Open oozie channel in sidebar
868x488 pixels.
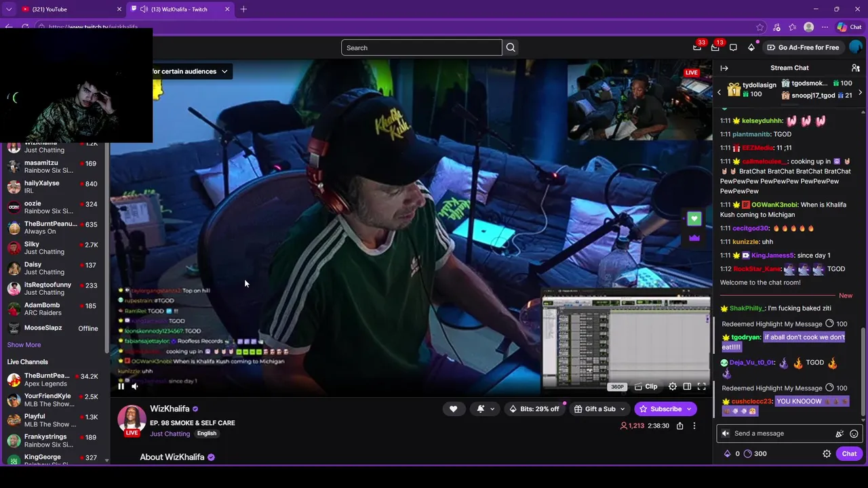(x=52, y=207)
